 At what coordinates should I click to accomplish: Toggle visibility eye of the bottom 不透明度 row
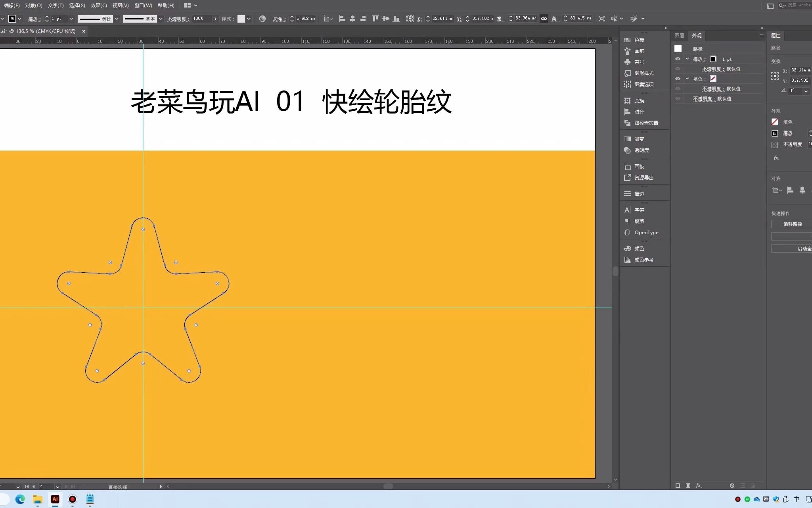click(678, 98)
